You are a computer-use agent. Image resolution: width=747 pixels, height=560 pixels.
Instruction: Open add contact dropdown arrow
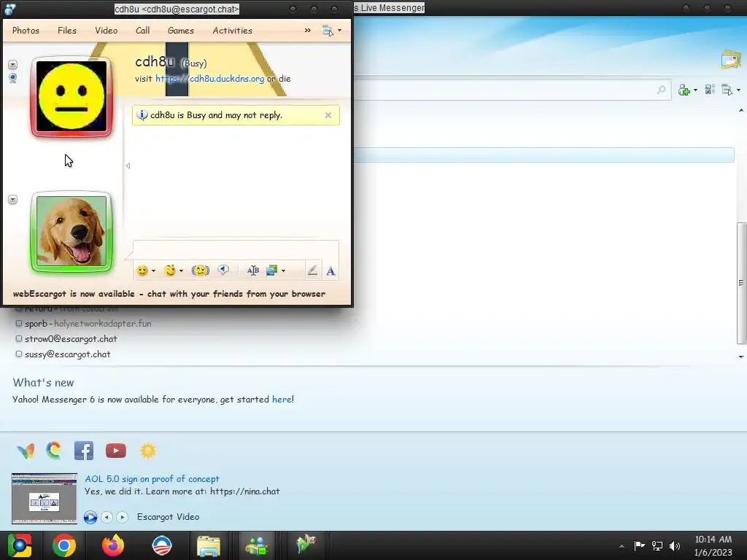click(x=695, y=90)
